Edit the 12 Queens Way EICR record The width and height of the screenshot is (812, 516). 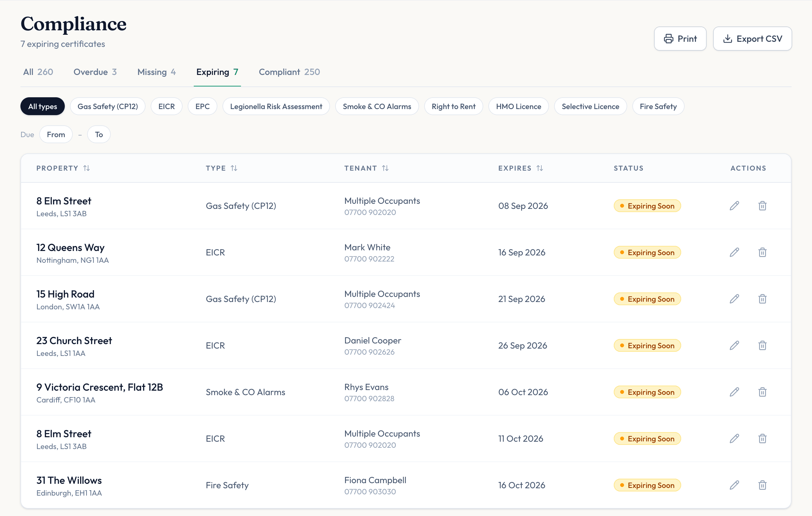coord(734,252)
